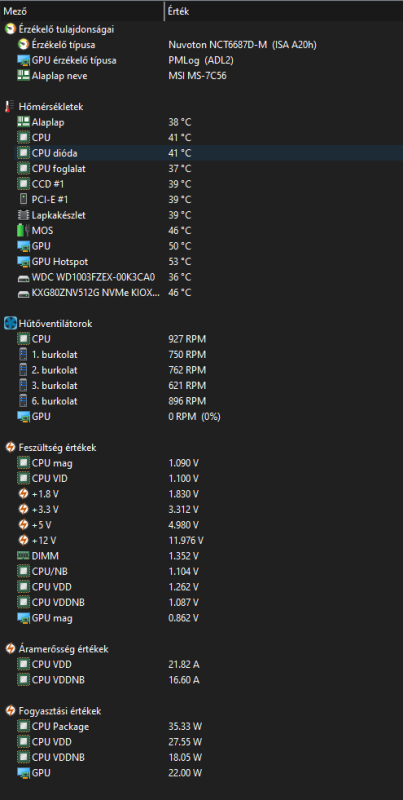Click the 50 °C GPU temperature value
Viewport: 403px width, 800px height.
point(180,246)
